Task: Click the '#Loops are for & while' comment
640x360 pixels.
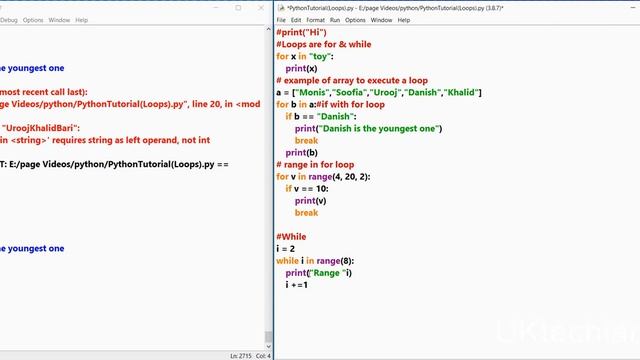Action: point(324,44)
